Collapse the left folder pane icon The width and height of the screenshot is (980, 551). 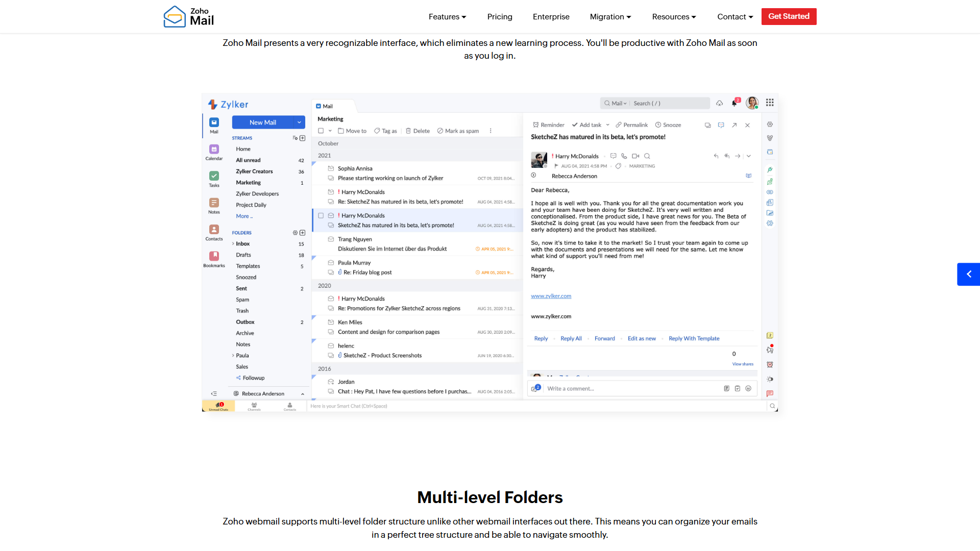tap(214, 393)
